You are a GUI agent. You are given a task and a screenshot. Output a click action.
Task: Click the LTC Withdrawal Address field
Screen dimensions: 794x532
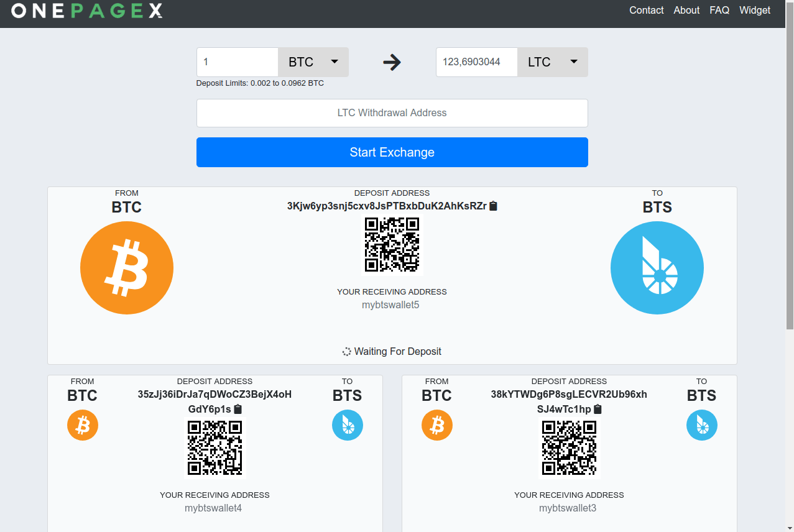point(392,113)
